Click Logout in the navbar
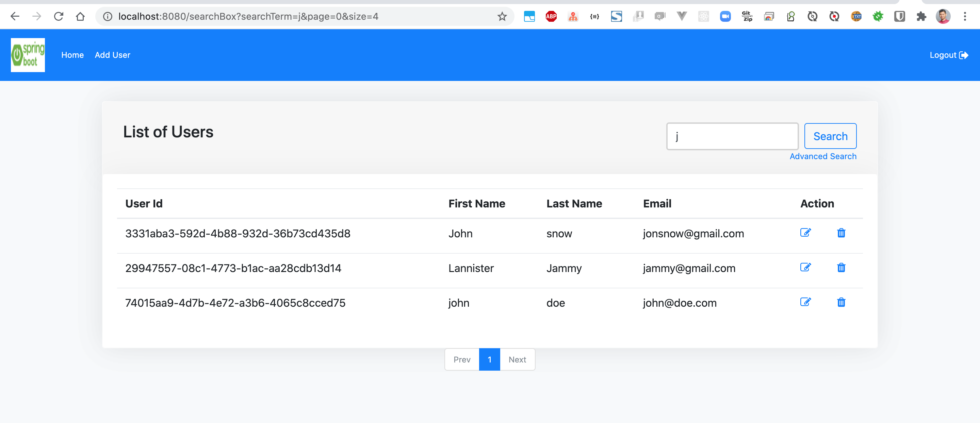 (948, 55)
